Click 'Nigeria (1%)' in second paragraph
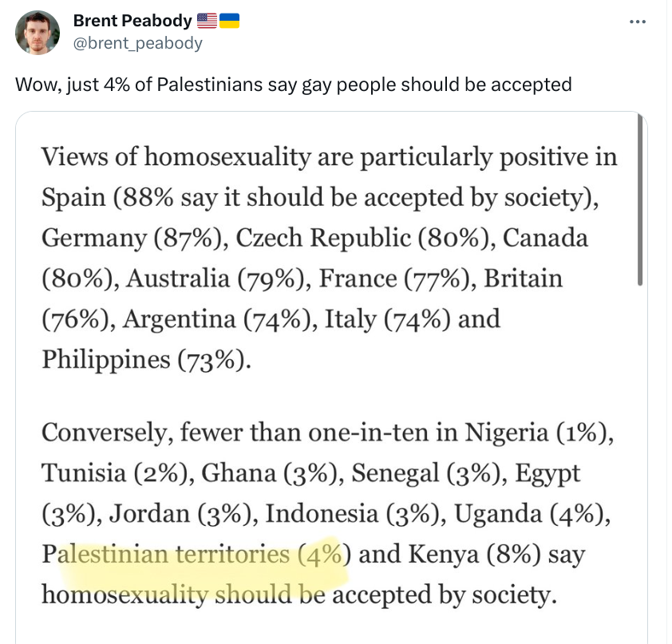This screenshot has width=672, height=644. coord(536,433)
